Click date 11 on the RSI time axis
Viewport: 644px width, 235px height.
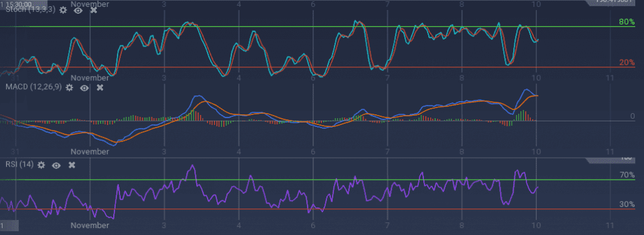click(610, 225)
